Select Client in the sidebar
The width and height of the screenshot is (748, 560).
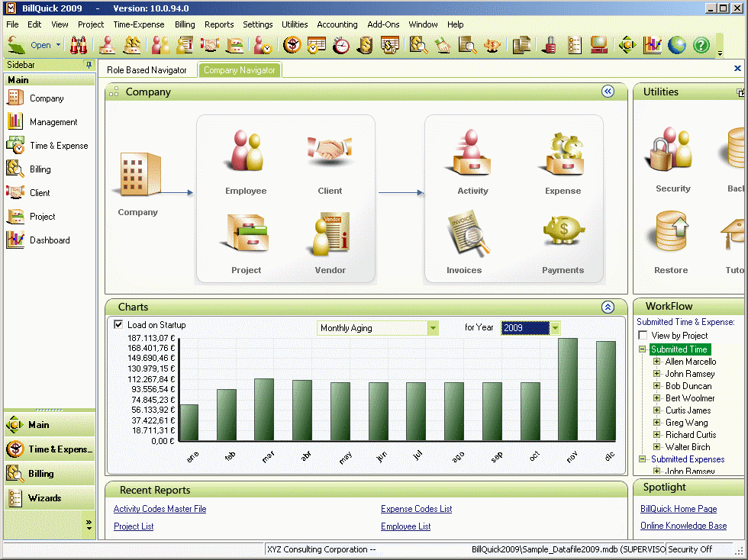point(40,193)
